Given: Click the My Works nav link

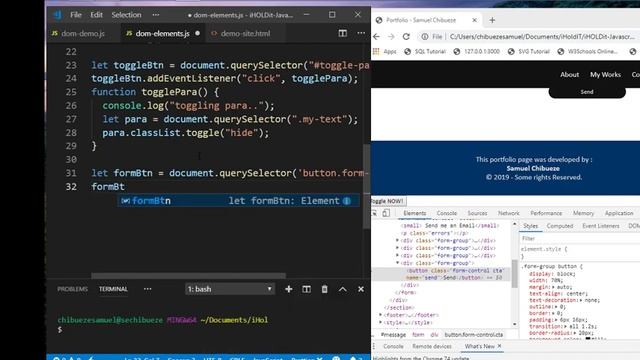Looking at the screenshot, I should (x=605, y=75).
